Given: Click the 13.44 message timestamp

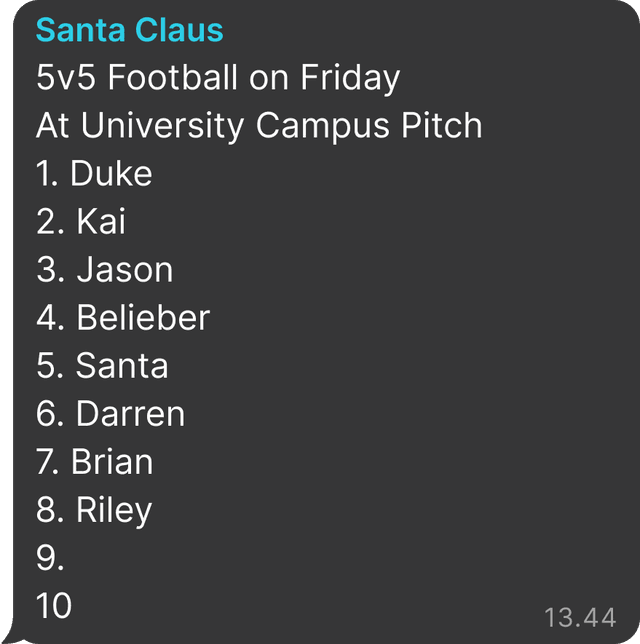Looking at the screenshot, I should point(580,617).
